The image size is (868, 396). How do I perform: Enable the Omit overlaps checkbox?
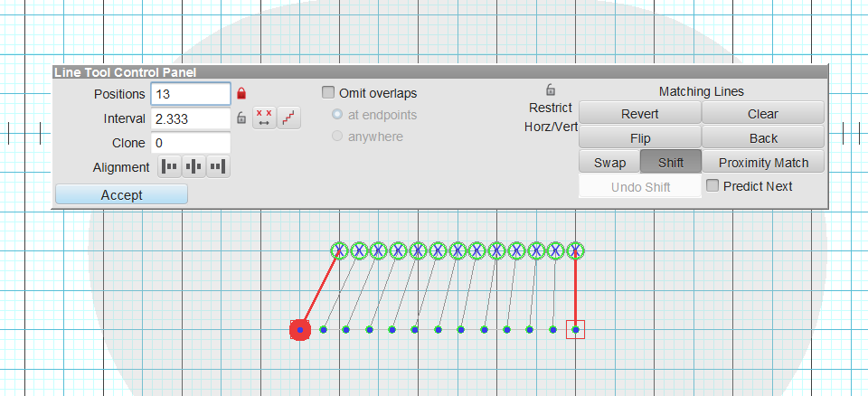(x=328, y=92)
